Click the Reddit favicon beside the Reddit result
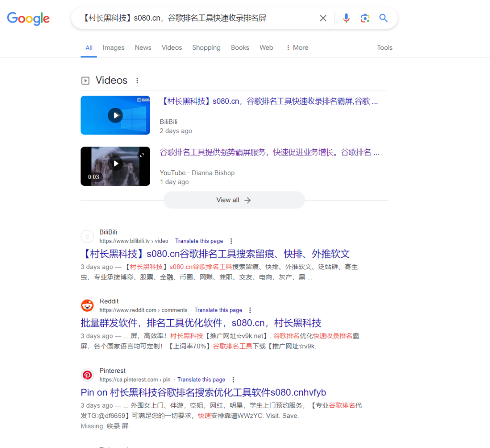Screen dimensions: 490x448 [87, 305]
